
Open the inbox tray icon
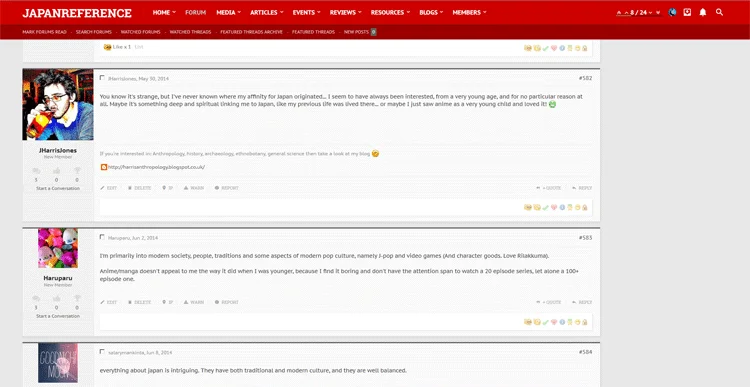coord(687,12)
